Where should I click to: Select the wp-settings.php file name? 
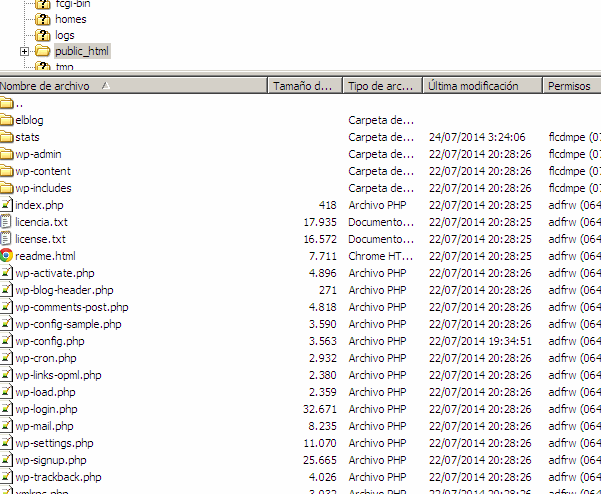click(x=54, y=443)
